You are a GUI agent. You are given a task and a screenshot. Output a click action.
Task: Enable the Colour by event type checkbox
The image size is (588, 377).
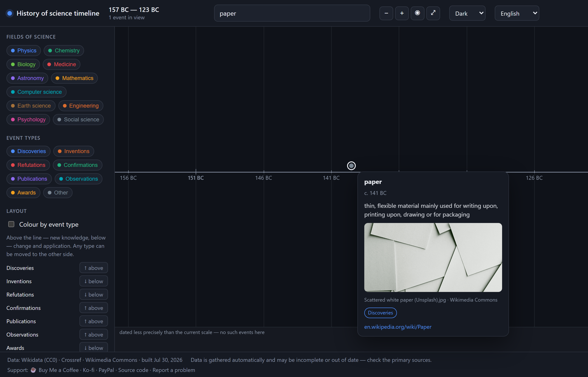(x=11, y=224)
